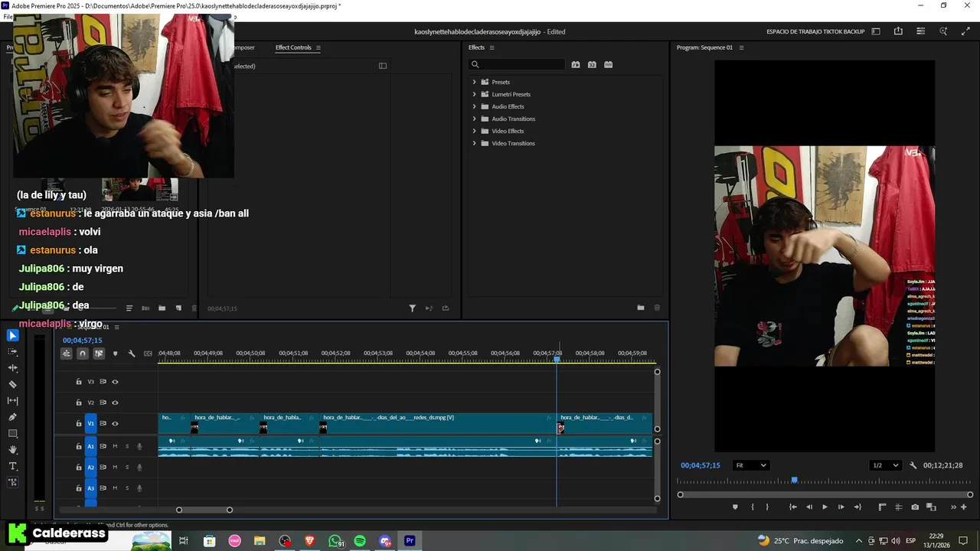Step forward one frame
980x551 pixels.
[x=841, y=507]
